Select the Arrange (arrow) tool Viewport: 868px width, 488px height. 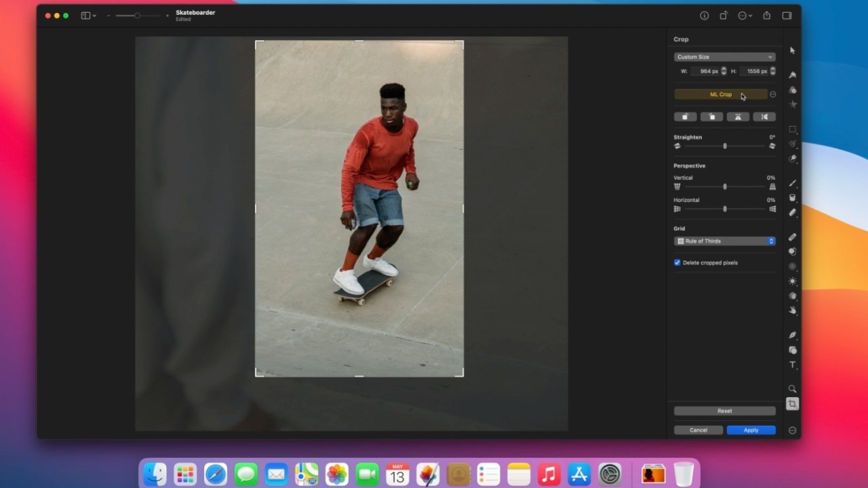792,51
